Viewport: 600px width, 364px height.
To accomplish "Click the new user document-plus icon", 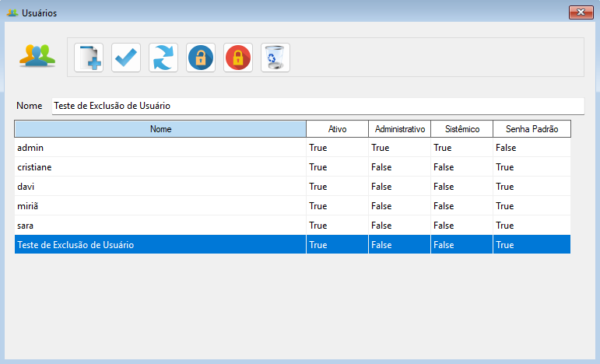I will (x=89, y=58).
